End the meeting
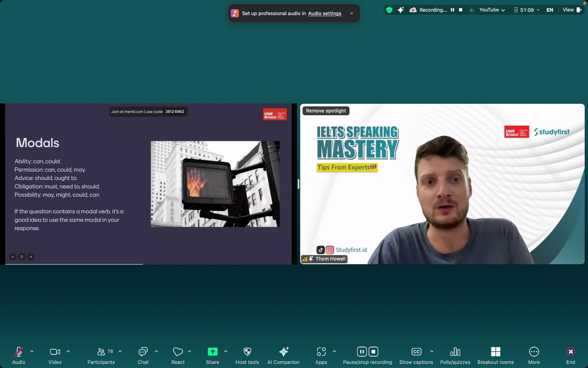588x368 pixels. 571,355
